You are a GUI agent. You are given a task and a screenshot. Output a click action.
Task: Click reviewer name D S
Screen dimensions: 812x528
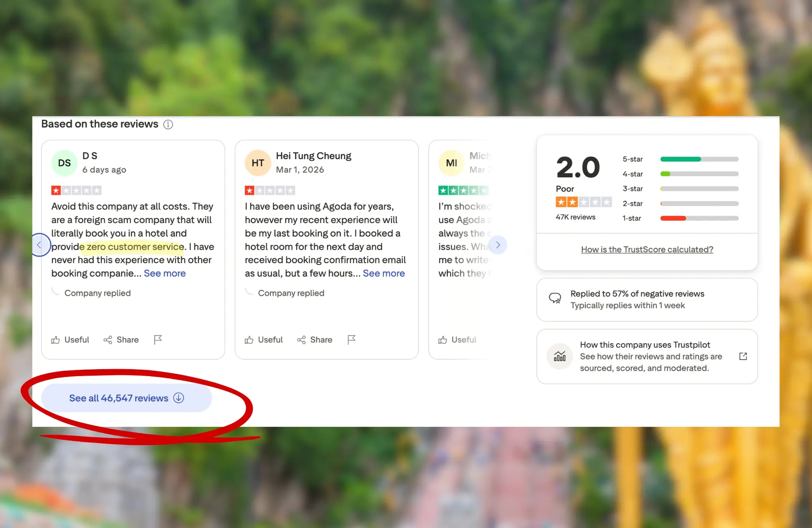90,156
